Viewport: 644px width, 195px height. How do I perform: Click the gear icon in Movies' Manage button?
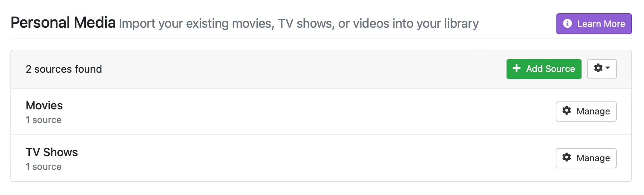point(566,110)
